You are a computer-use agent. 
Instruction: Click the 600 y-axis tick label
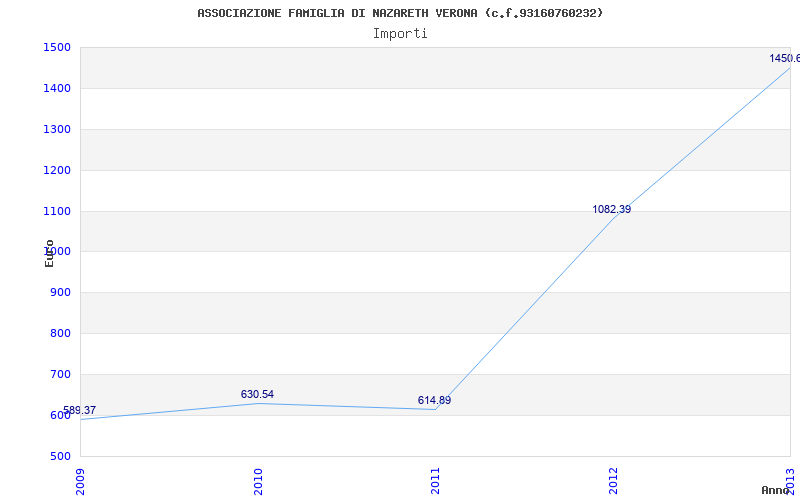[60, 415]
